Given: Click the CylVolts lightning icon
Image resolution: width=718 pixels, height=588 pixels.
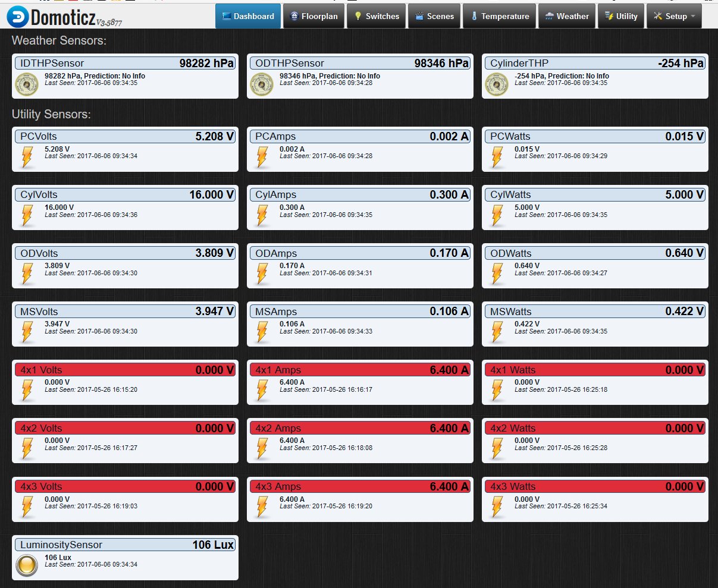Looking at the screenshot, I should point(27,215).
